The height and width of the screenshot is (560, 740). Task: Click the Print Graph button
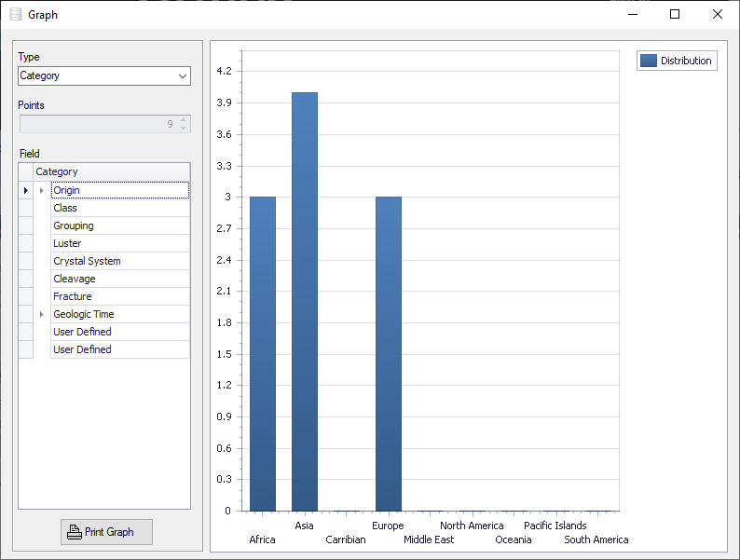point(106,532)
